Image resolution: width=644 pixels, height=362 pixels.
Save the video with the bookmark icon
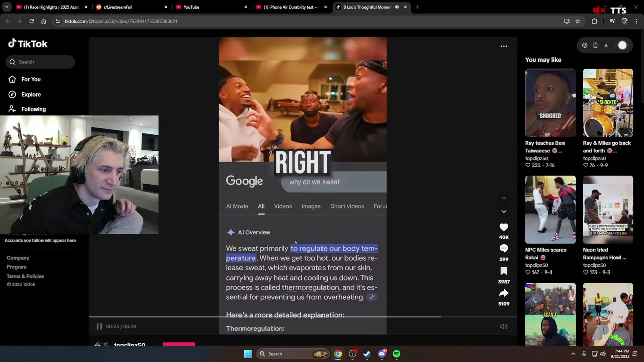504,271
